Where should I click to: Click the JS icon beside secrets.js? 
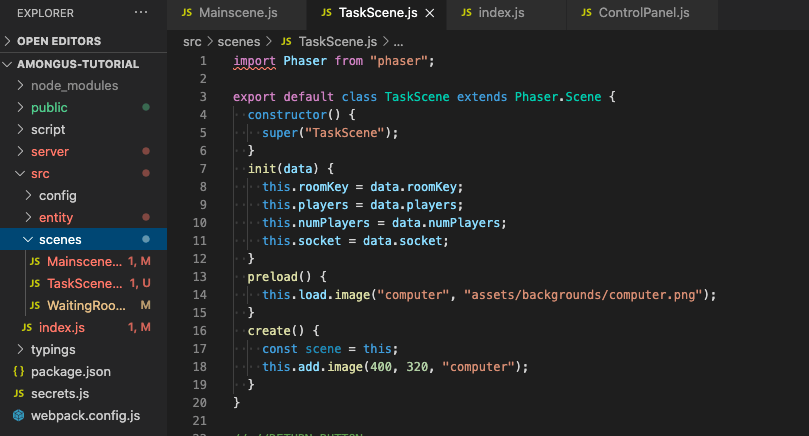point(19,393)
